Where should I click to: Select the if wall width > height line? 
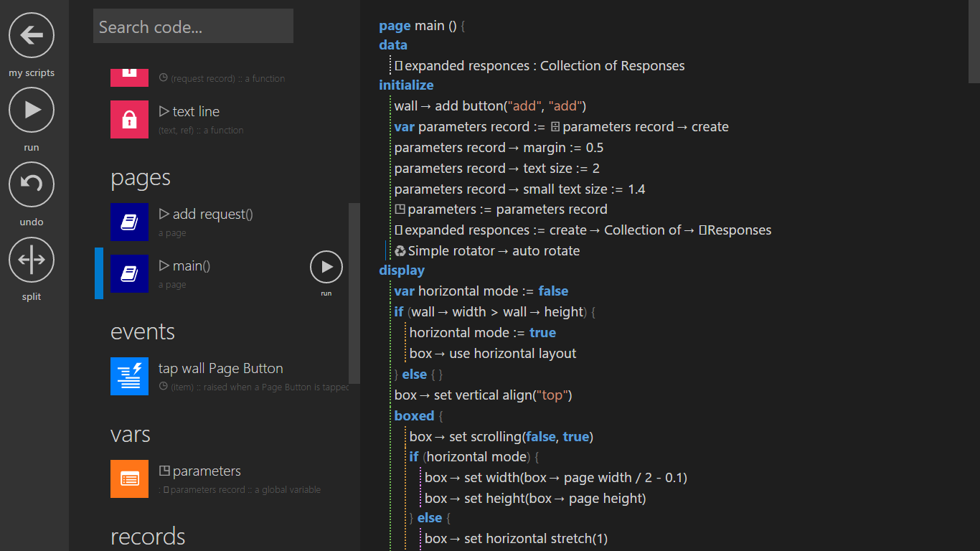pyautogui.click(x=494, y=312)
